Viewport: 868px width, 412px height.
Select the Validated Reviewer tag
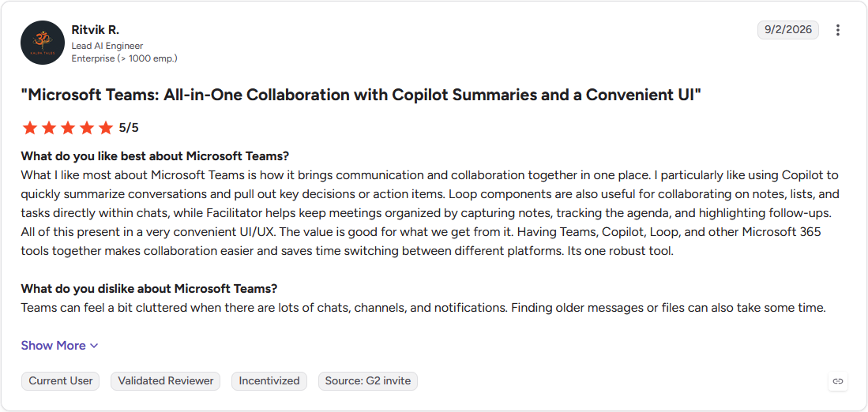click(166, 381)
